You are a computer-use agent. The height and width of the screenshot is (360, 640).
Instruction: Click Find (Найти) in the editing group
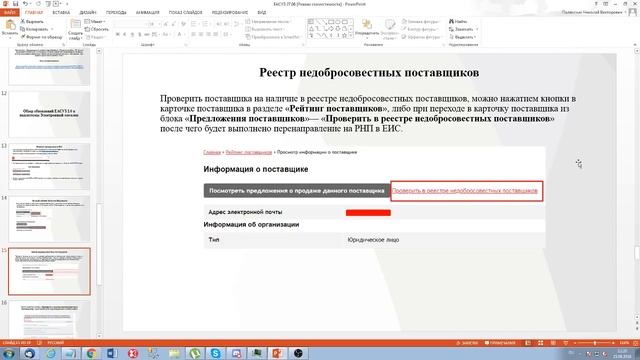[x=458, y=21]
